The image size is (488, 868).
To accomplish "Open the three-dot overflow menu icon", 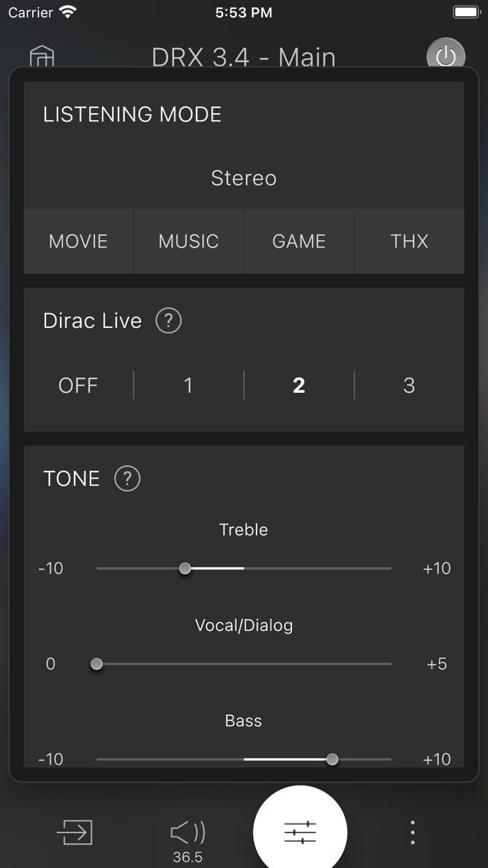I will point(412,832).
